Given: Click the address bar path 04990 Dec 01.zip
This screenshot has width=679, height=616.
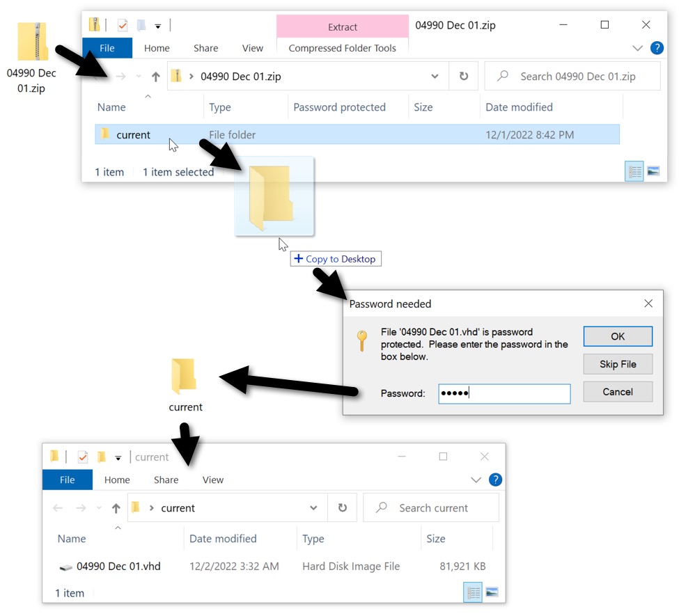Looking at the screenshot, I should (x=241, y=77).
